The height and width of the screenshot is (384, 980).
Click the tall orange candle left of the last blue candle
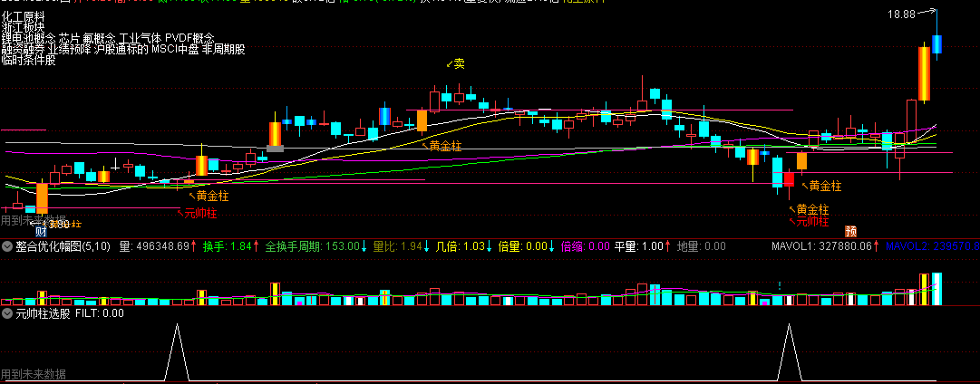pyautogui.click(x=924, y=73)
